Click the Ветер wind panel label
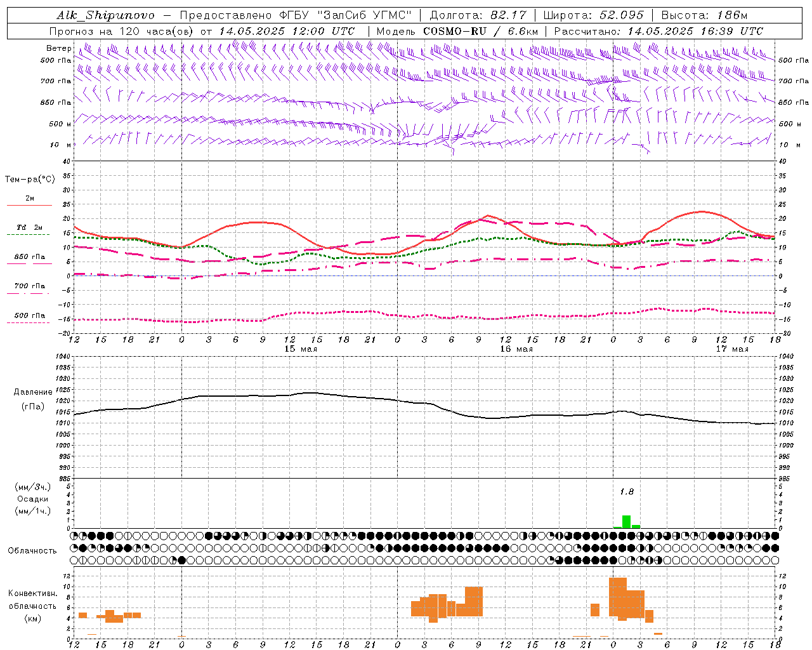The height and width of the screenshot is (650, 812). point(58,48)
